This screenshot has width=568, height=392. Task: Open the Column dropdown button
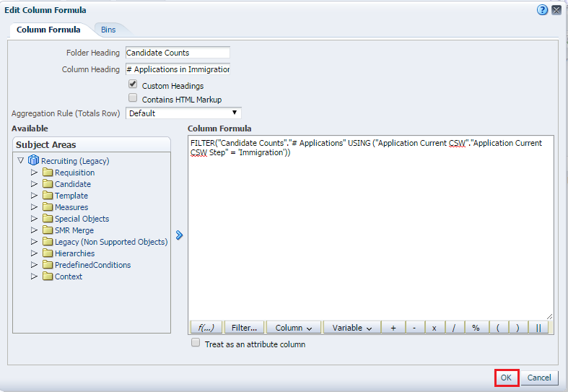click(x=294, y=328)
